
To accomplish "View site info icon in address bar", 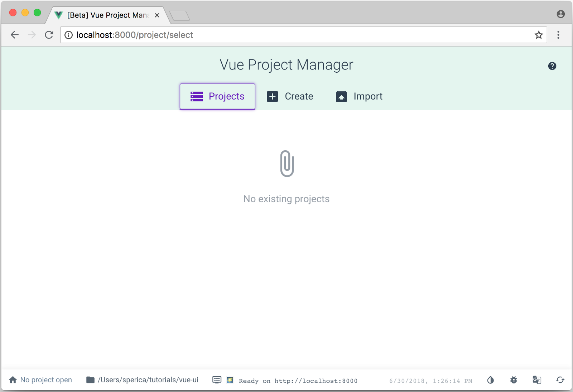I will click(68, 35).
